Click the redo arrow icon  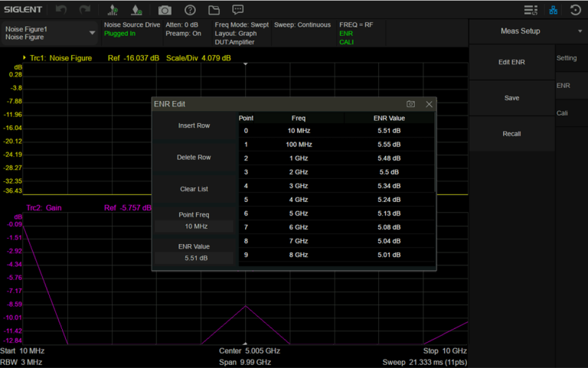pyautogui.click(x=84, y=10)
